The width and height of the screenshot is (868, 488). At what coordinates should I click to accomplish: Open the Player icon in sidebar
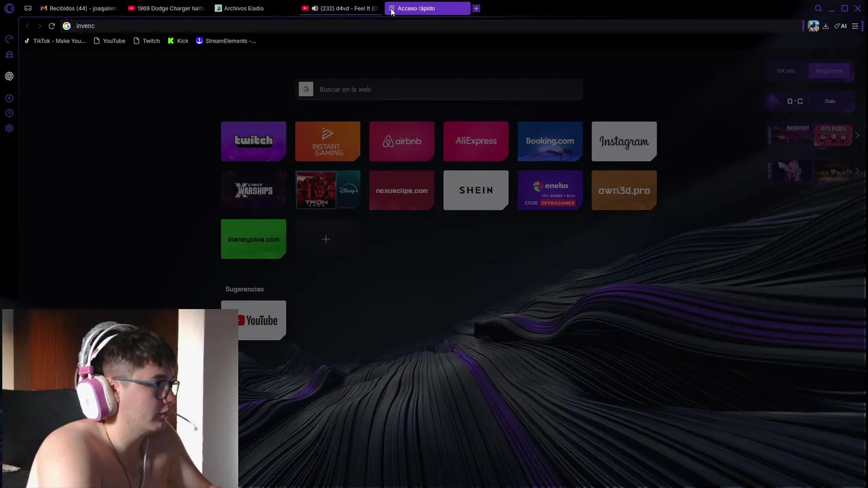tap(9, 98)
